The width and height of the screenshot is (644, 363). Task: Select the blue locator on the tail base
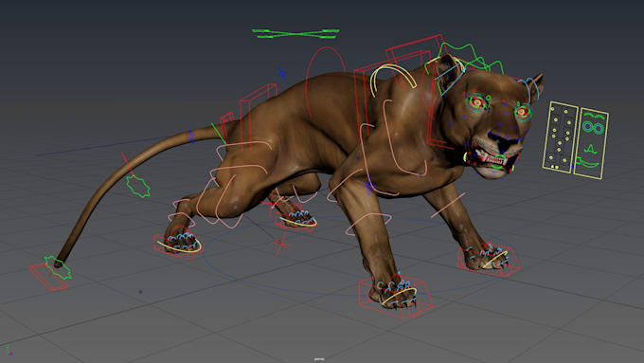(191, 136)
